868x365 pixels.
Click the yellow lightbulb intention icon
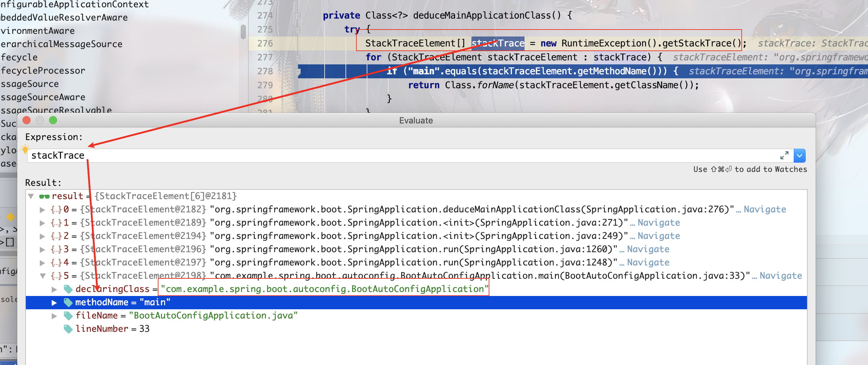click(x=25, y=149)
